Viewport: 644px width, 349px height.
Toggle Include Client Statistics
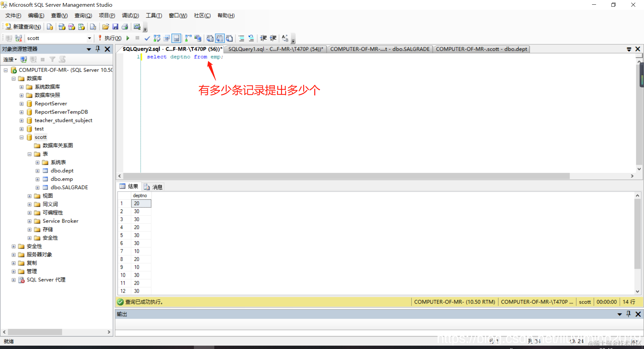pos(198,38)
